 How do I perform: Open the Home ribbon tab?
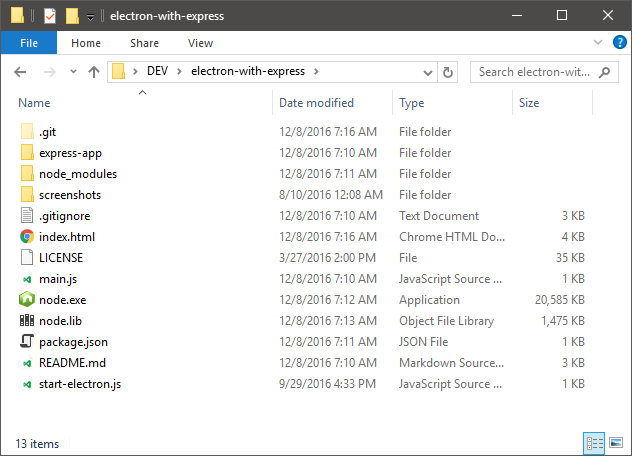pos(86,43)
